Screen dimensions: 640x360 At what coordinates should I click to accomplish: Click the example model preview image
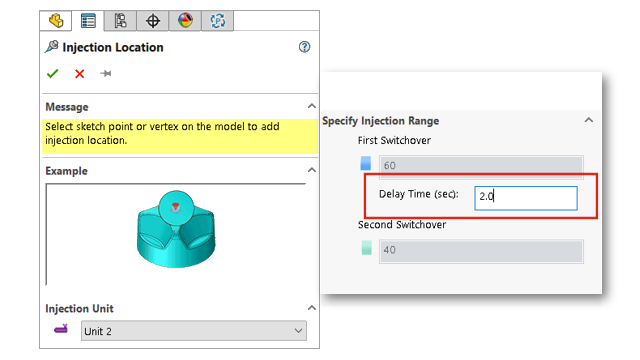(176, 229)
